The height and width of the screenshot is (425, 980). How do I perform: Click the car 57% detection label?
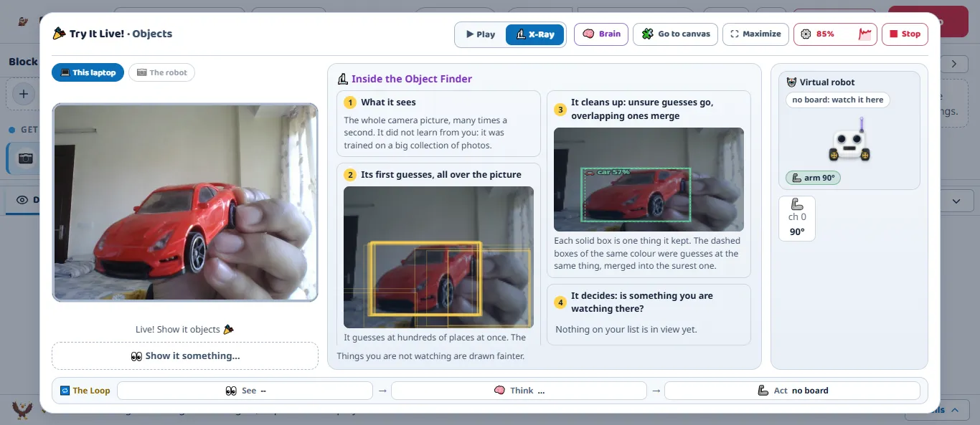607,172
